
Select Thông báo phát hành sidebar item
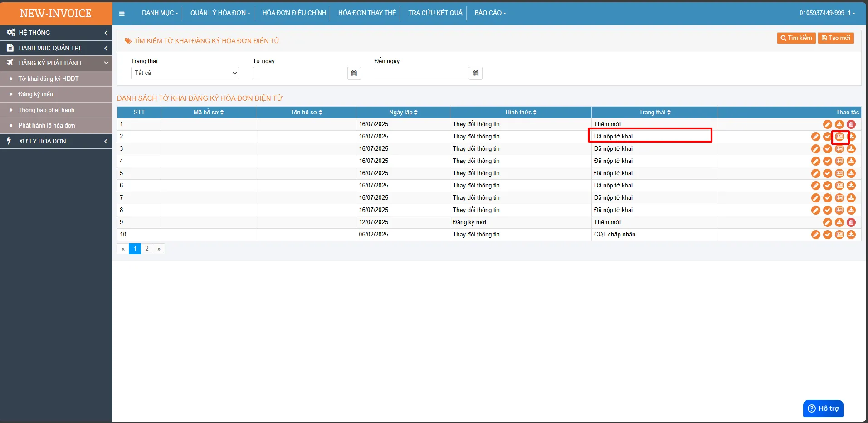(x=56, y=110)
